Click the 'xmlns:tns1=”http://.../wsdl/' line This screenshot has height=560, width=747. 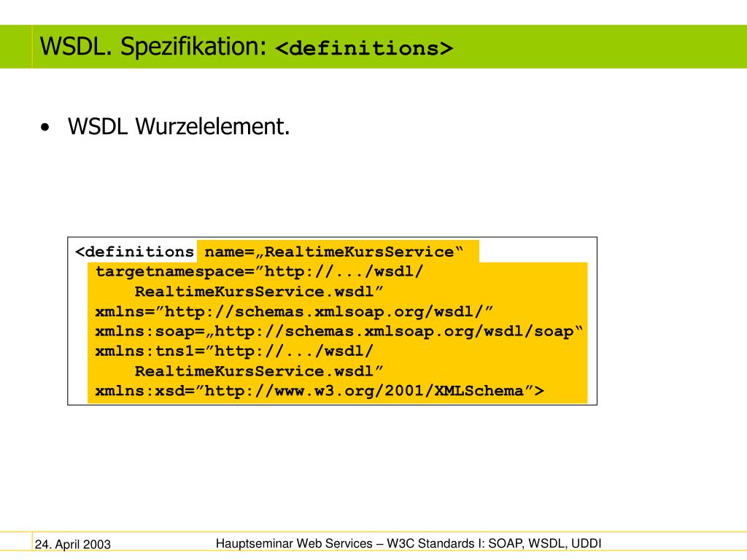click(x=234, y=351)
